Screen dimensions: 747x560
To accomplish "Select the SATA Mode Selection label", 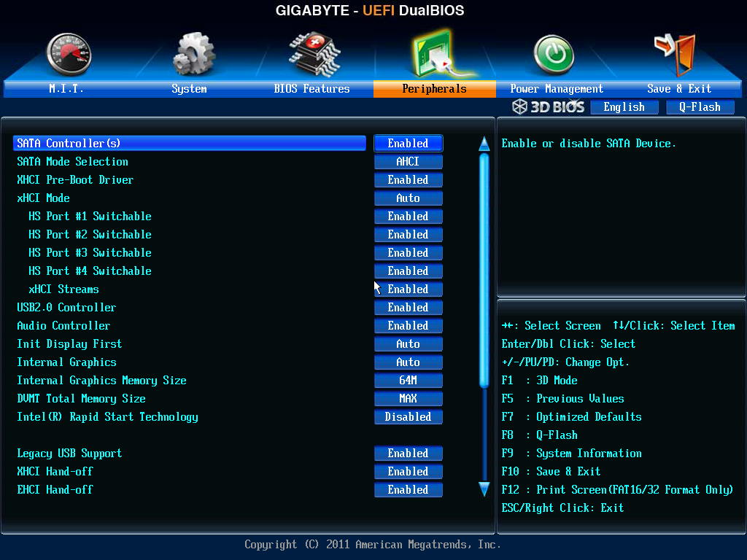I will pos(72,162).
